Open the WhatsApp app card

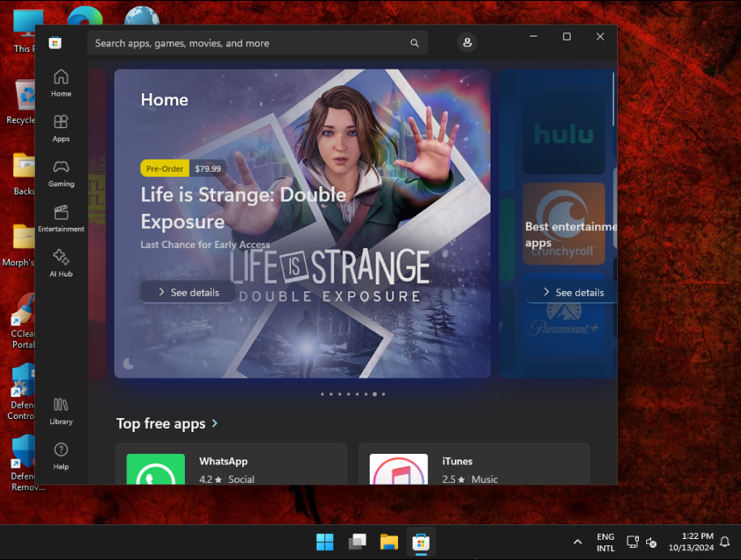tap(232, 464)
